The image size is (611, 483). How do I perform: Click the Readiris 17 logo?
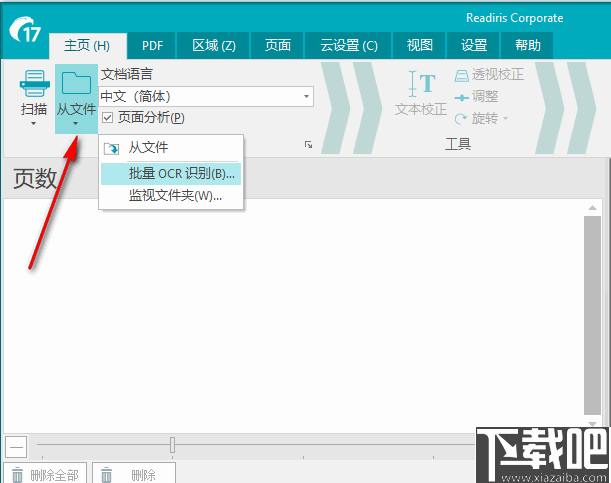coord(25,29)
